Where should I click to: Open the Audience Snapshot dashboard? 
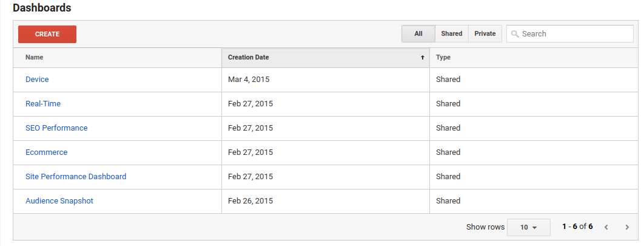point(59,201)
